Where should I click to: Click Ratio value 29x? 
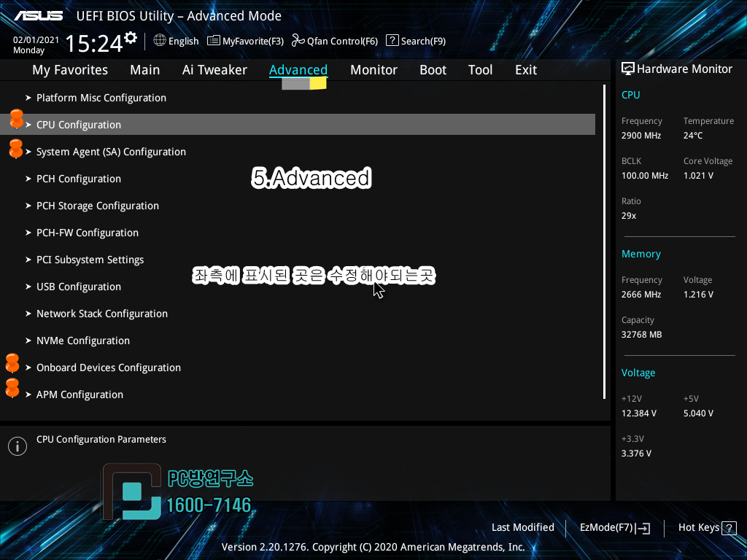tap(628, 216)
